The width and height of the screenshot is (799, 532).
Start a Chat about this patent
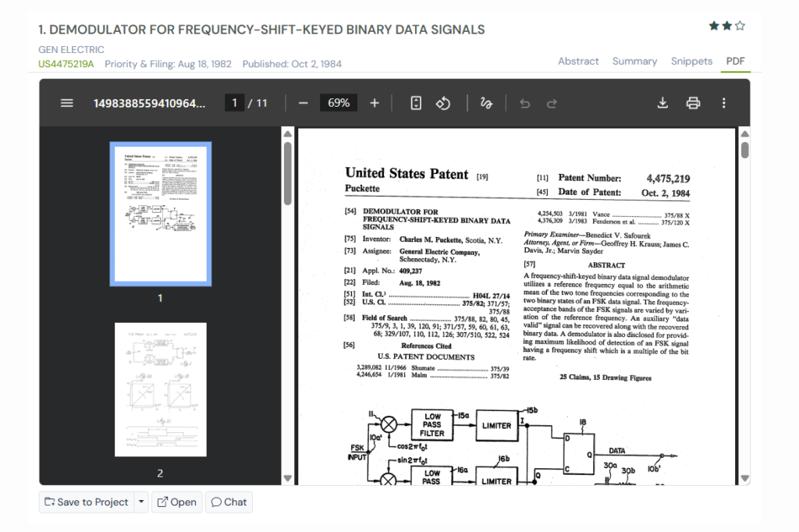point(228,502)
